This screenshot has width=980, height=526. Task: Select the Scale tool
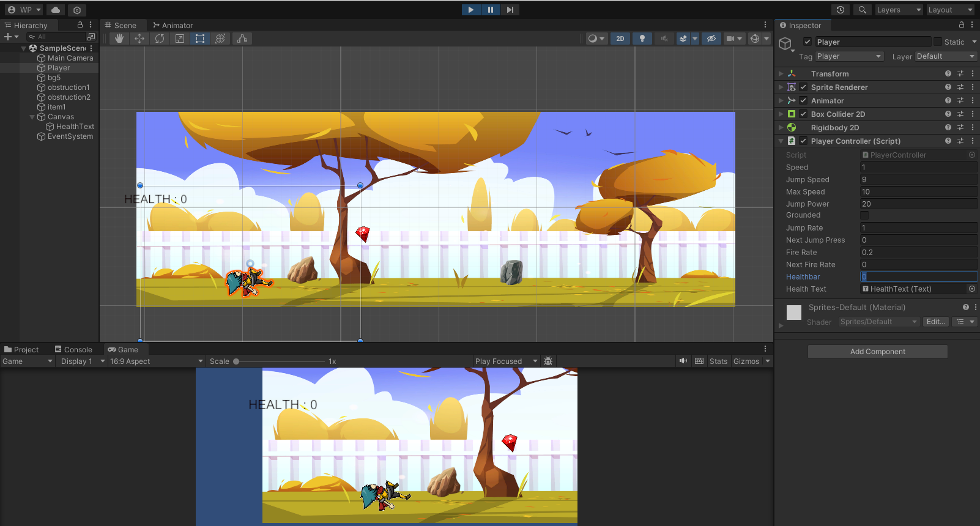point(180,39)
